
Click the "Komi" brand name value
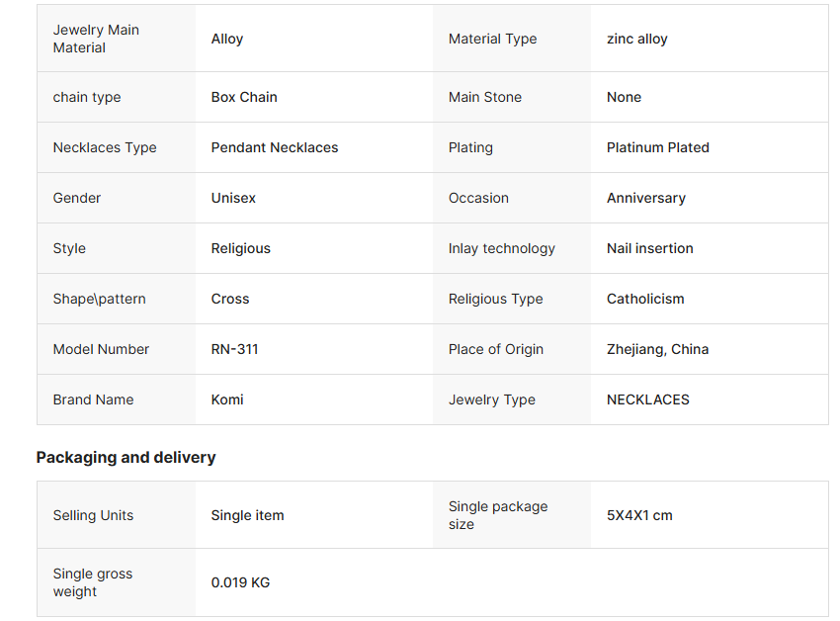coord(227,399)
